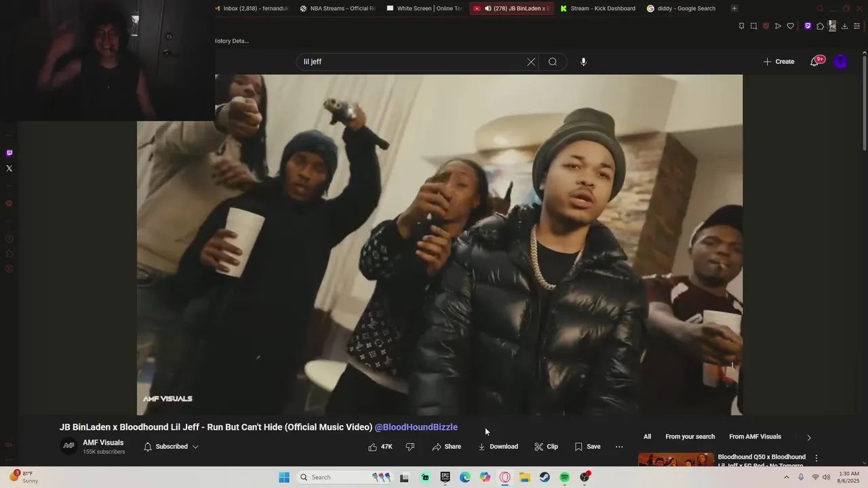
Task: Select the 'From your search' chip
Action: coord(690,436)
